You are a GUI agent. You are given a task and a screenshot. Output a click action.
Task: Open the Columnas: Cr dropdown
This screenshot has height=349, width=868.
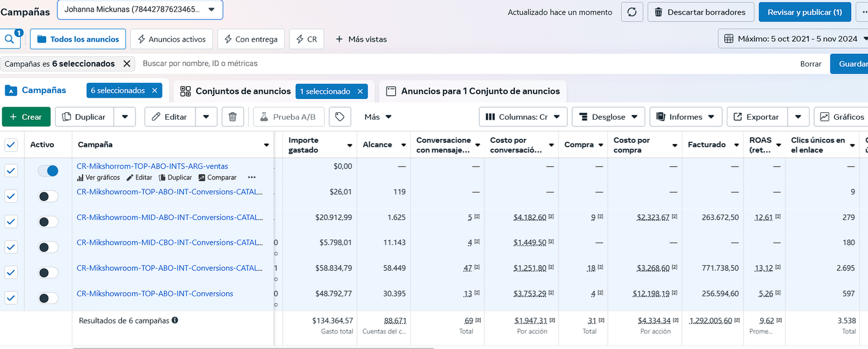[523, 117]
